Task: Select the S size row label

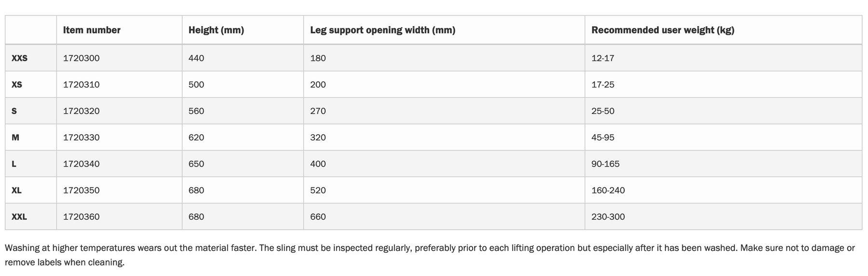Action: (14, 111)
